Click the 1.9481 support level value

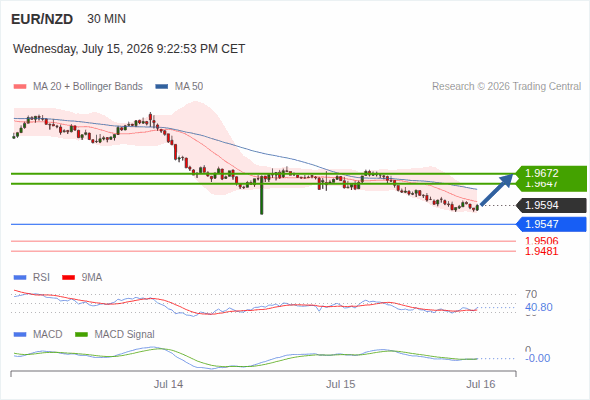[541, 251]
